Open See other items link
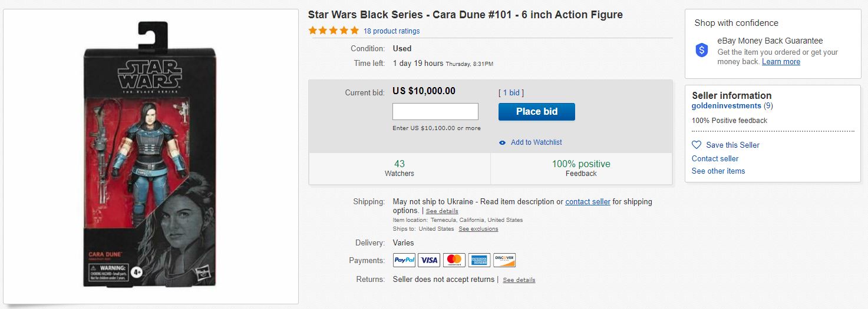The height and width of the screenshot is (309, 868). [718, 171]
